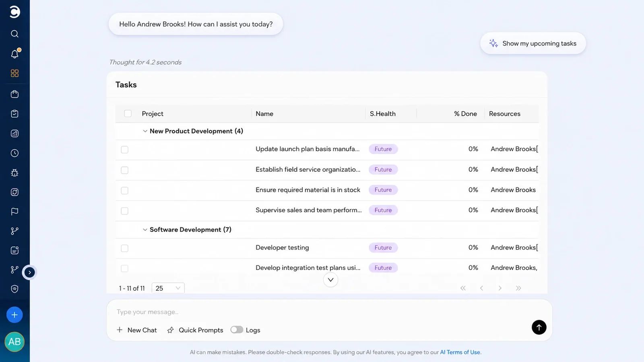This screenshot has height=362, width=644.
Task: Click the Tasks panel heading
Action: coord(126,85)
